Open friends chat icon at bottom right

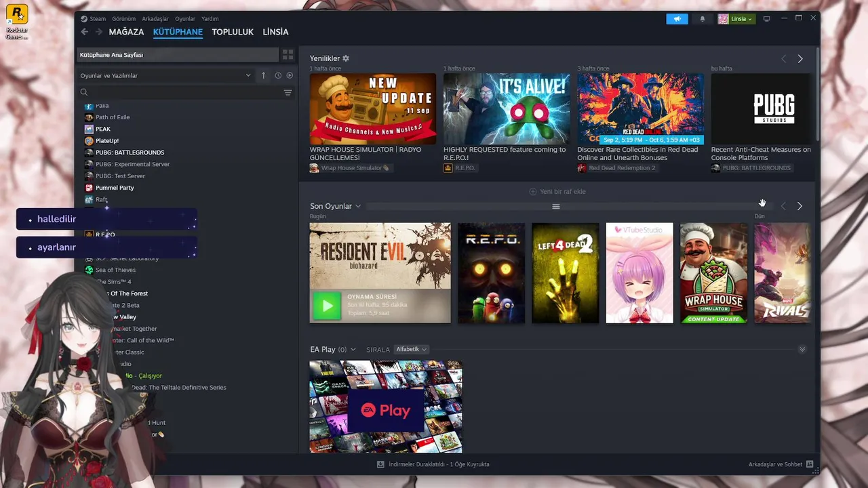coord(810,464)
